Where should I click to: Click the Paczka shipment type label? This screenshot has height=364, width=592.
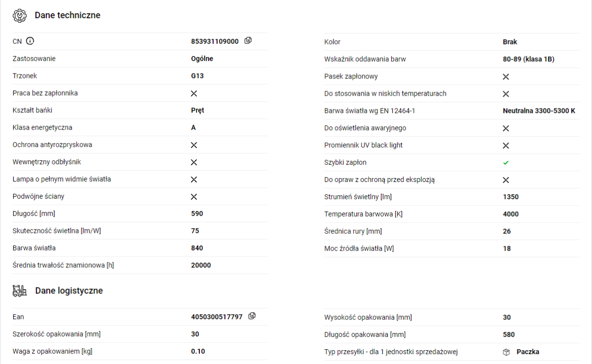click(x=528, y=352)
